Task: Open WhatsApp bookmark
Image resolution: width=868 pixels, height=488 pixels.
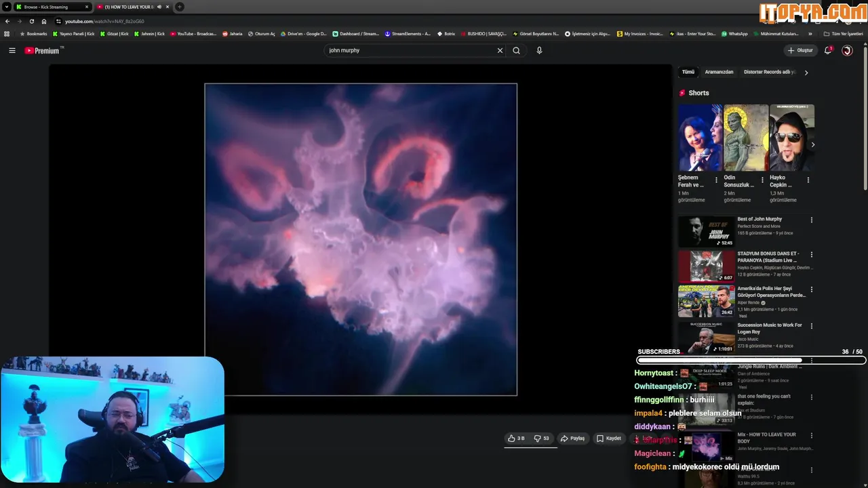Action: coord(734,34)
